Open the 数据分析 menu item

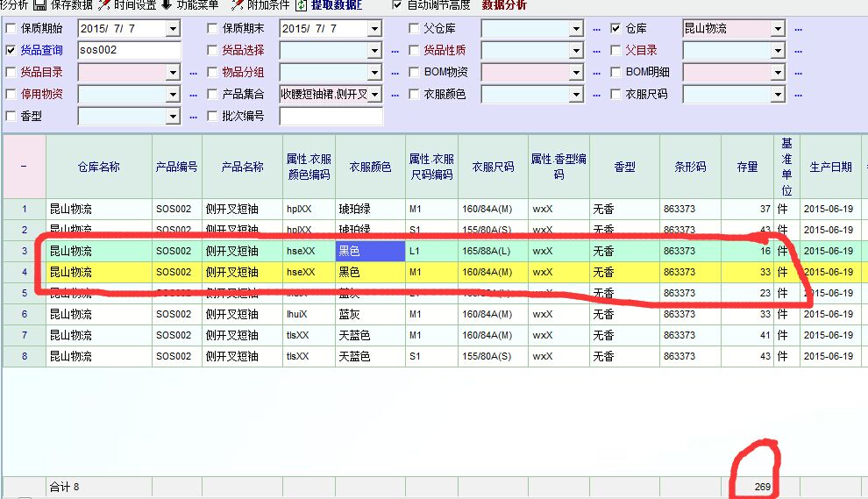point(504,5)
